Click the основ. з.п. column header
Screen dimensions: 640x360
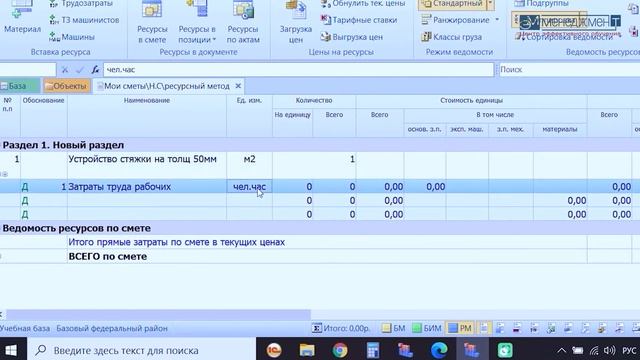tap(424, 129)
